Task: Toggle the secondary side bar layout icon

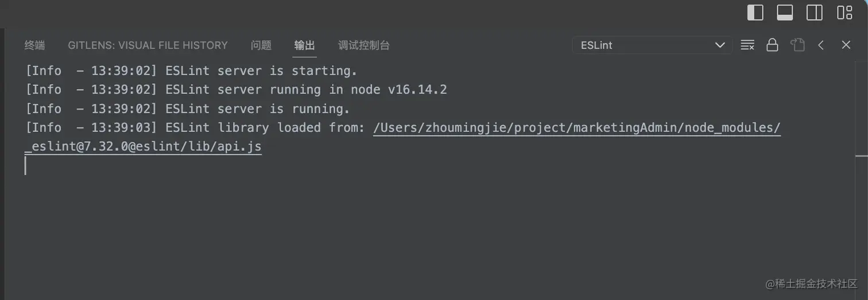Action: click(815, 13)
